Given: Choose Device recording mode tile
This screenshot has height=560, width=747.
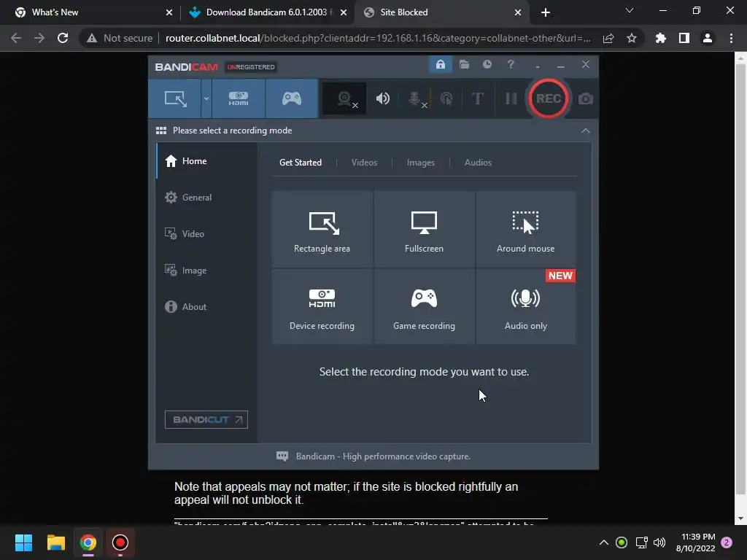Looking at the screenshot, I should (x=322, y=307).
